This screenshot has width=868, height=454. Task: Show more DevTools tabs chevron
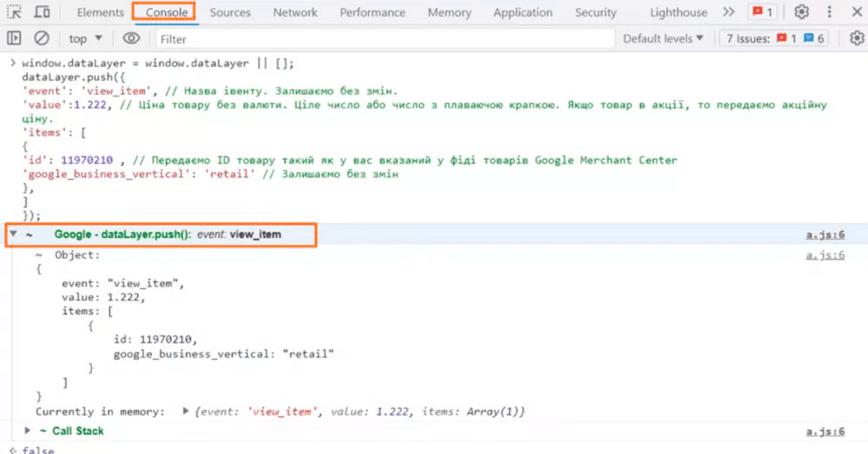(x=728, y=11)
